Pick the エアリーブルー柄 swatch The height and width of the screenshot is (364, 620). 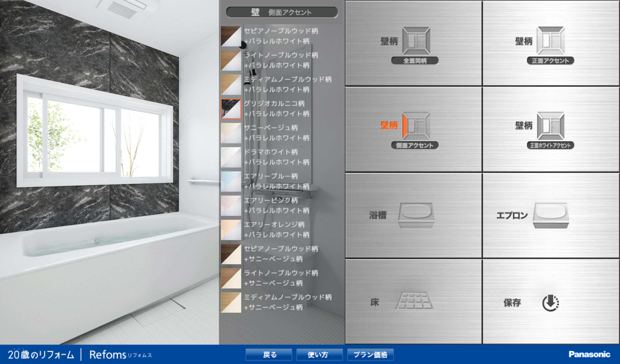(231, 182)
